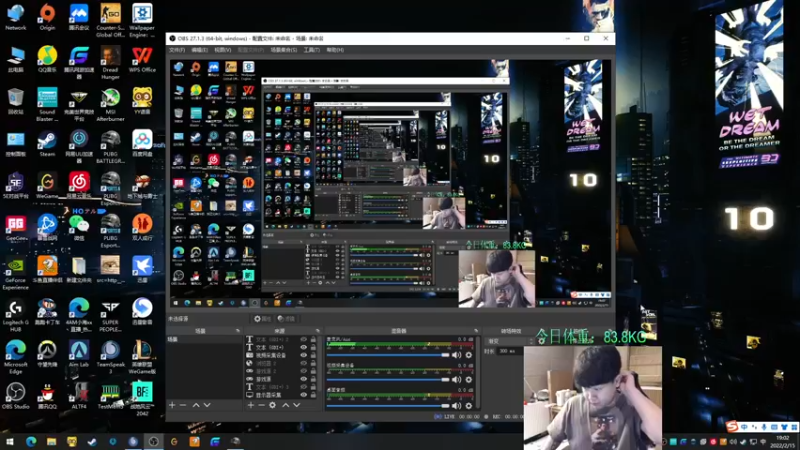The width and height of the screenshot is (800, 450).
Task: Adjust the 桌面音频 volume slider
Action: click(388, 406)
